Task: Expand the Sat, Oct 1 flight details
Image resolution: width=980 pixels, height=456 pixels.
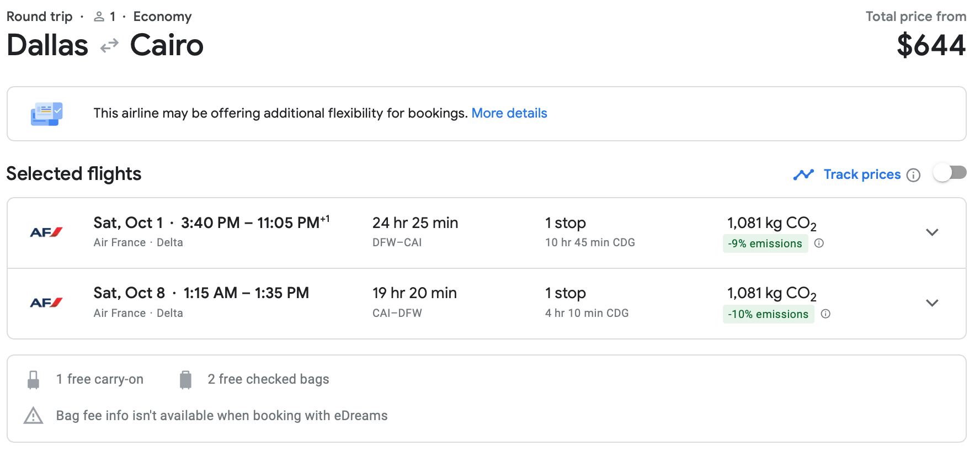Action: pyautogui.click(x=932, y=232)
